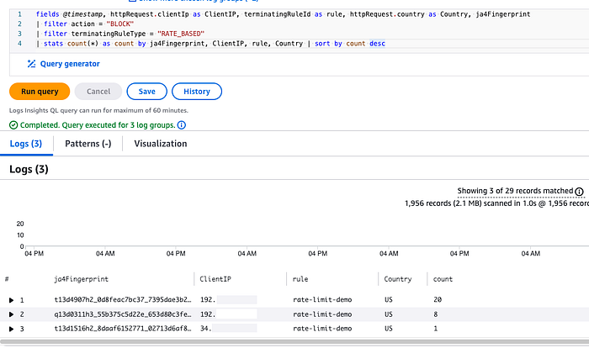This screenshot has height=364, width=589.
Task: Click the '1,956 records (2.1 MB) scanned' text
Action: click(496, 203)
